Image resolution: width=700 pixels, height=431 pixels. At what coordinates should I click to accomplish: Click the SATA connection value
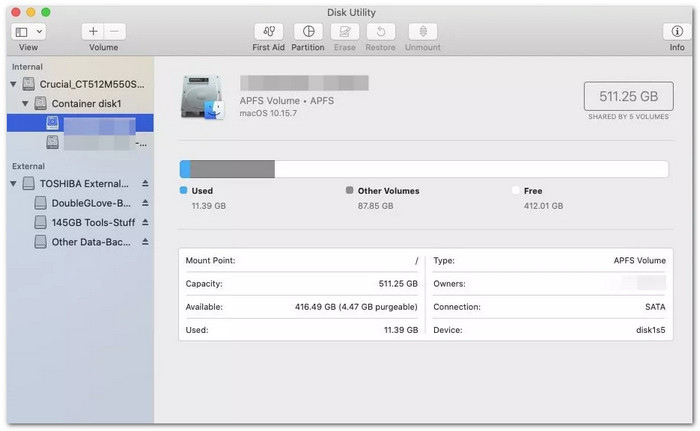655,307
